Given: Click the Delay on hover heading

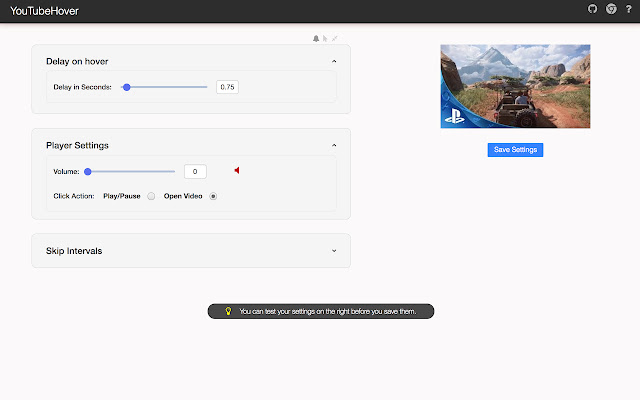Looking at the screenshot, I should pos(77,62).
